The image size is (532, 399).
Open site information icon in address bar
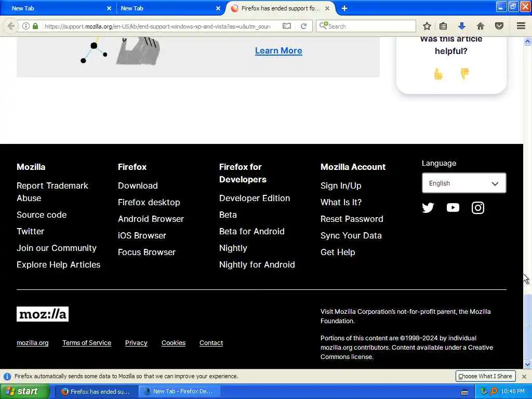[26, 26]
